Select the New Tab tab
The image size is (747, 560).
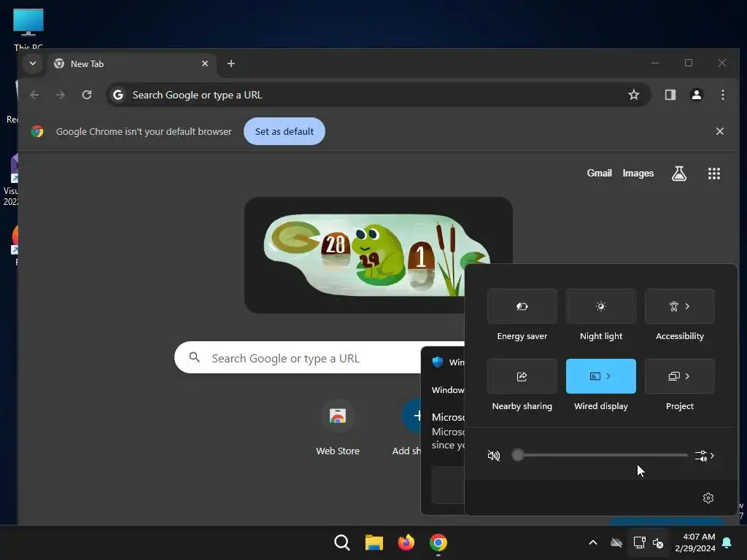click(x=131, y=64)
